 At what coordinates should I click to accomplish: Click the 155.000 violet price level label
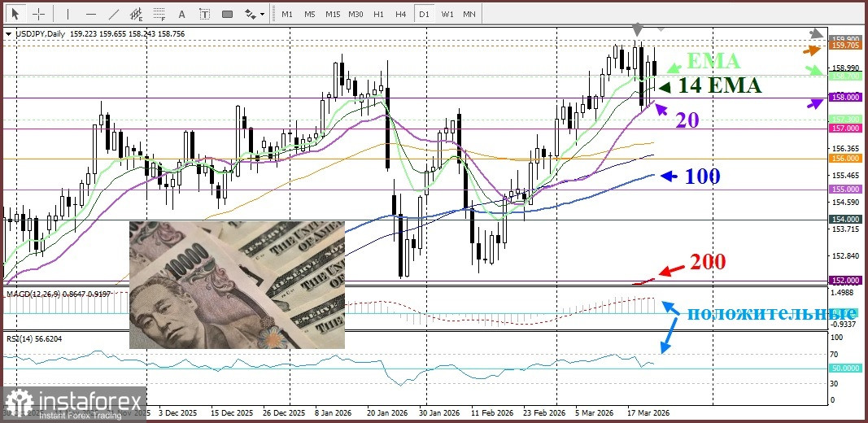pos(844,189)
